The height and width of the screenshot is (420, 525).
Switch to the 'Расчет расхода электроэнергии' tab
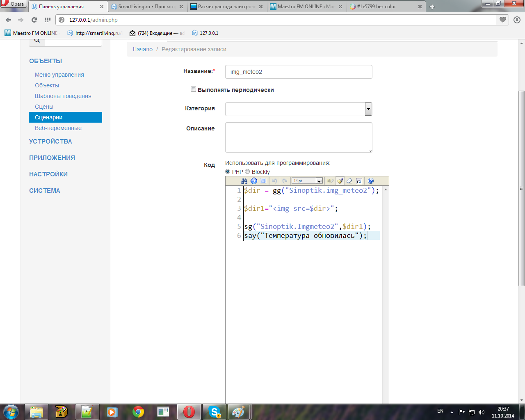227,7
